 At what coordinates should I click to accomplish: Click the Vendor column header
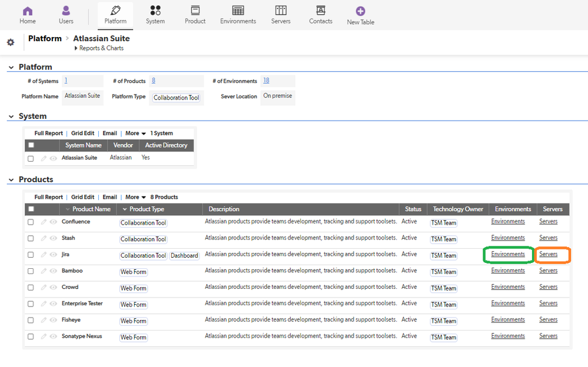coord(124,145)
